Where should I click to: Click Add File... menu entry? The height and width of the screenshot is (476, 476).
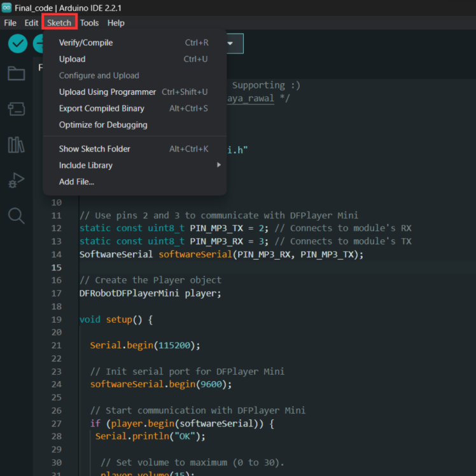(x=76, y=182)
